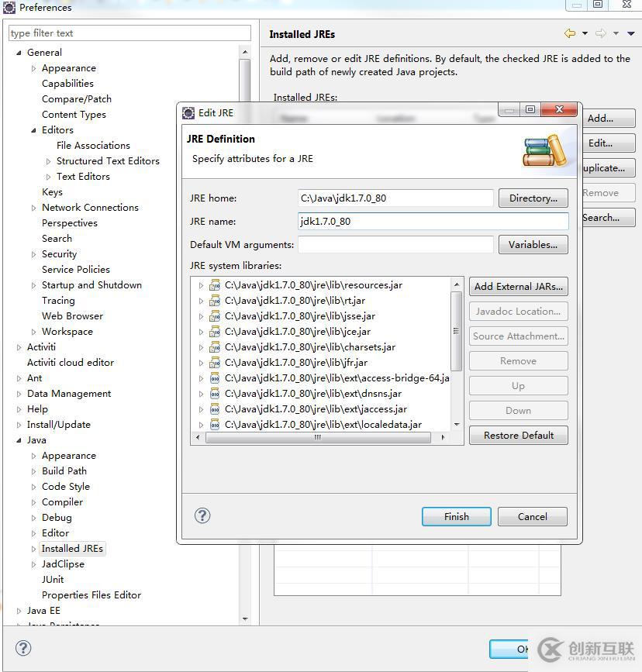This screenshot has width=642, height=672.
Task: Collapse the Java tree node
Action: pos(19,440)
